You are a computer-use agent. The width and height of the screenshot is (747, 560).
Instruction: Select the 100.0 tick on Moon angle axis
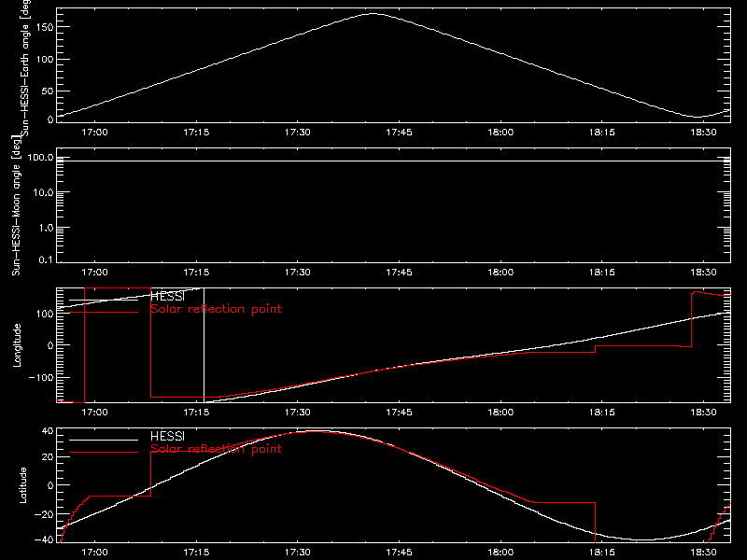pyautogui.click(x=40, y=158)
